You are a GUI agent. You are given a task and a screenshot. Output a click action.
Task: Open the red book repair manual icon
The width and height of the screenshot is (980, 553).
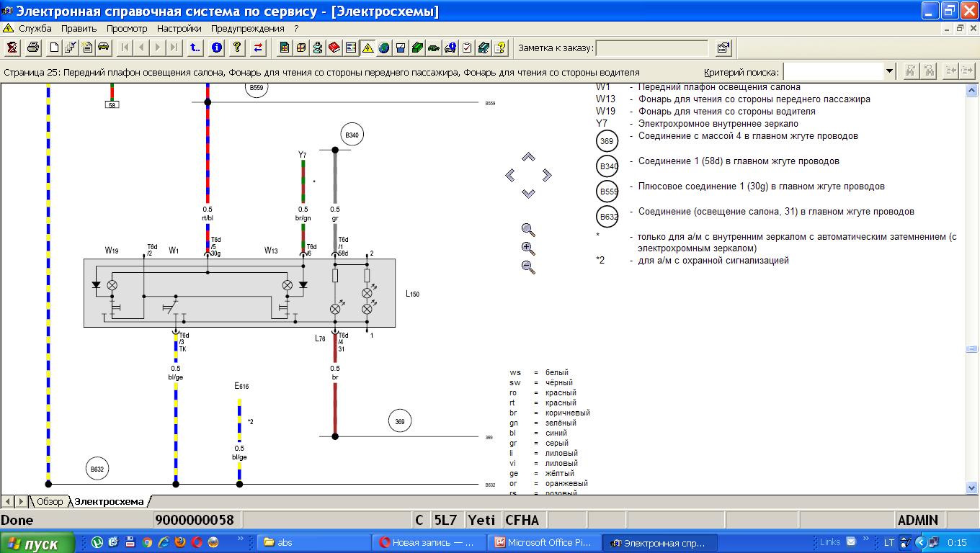click(334, 48)
